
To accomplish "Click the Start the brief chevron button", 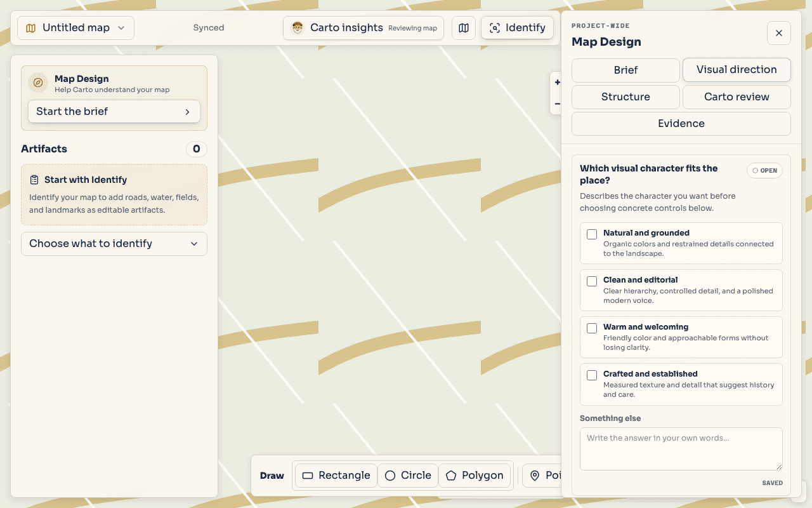I will tap(114, 112).
